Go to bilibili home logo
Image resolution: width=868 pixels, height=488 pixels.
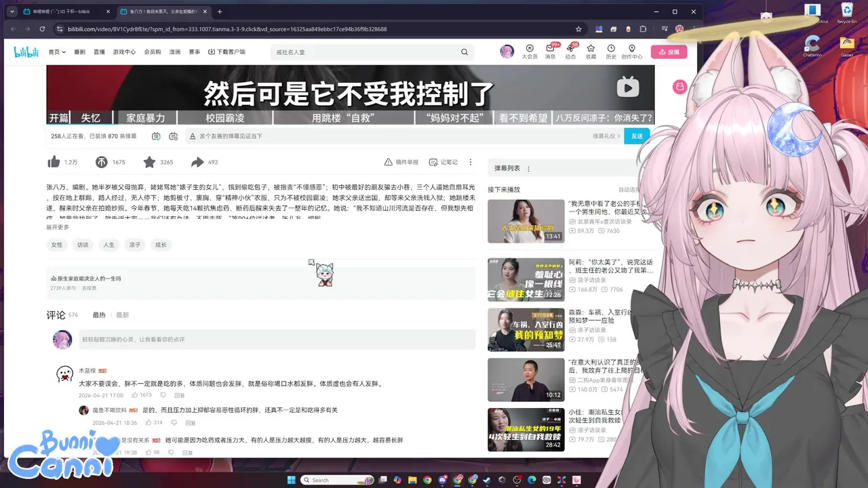(26, 52)
